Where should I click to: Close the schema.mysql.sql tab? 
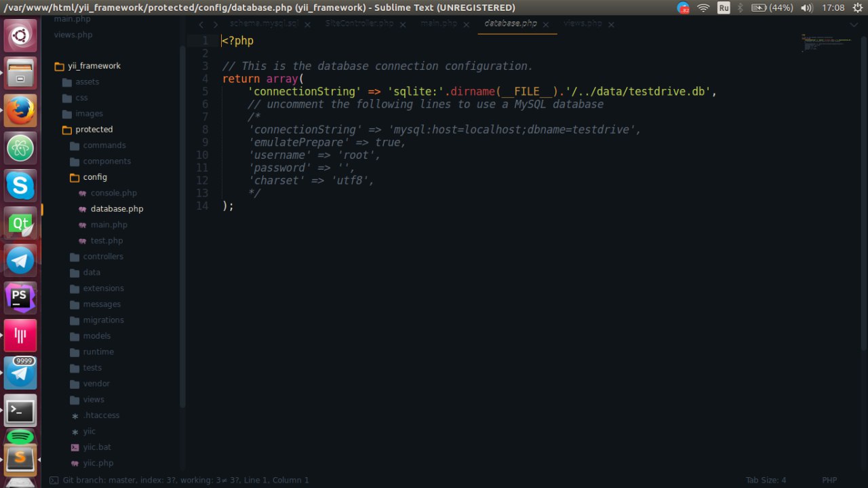pyautogui.click(x=308, y=24)
